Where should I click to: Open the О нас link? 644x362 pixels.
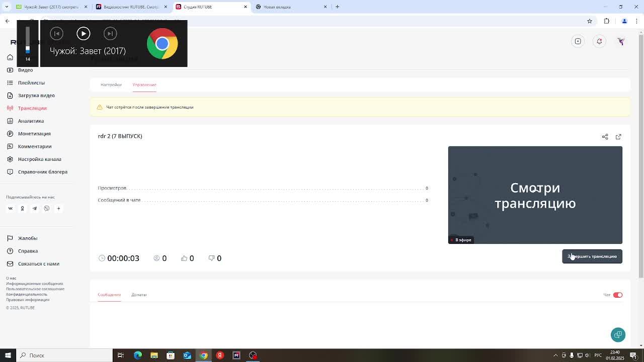11,278
